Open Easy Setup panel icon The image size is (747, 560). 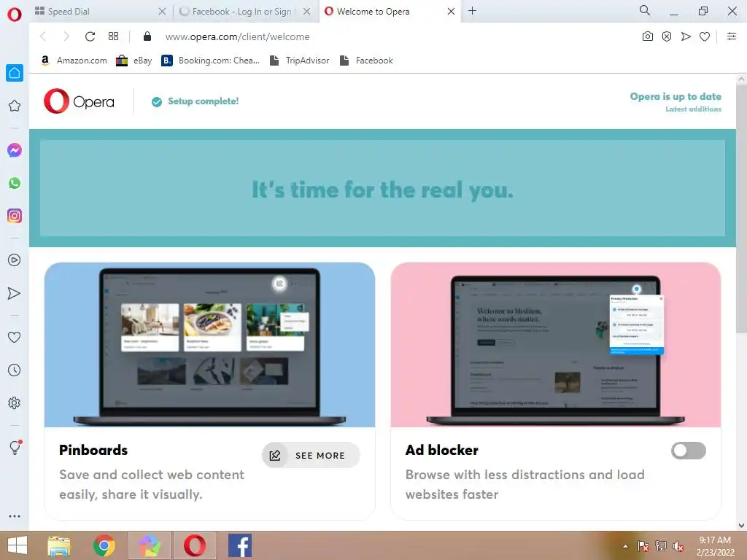732,36
